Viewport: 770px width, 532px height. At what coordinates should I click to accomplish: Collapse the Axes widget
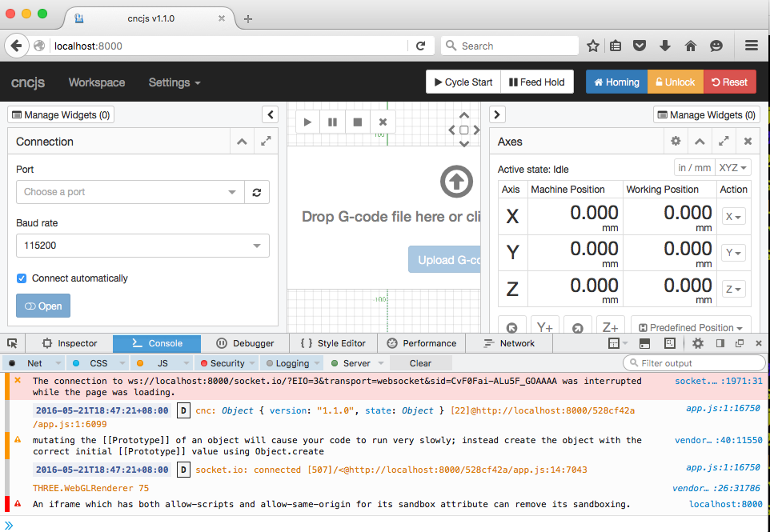click(700, 142)
